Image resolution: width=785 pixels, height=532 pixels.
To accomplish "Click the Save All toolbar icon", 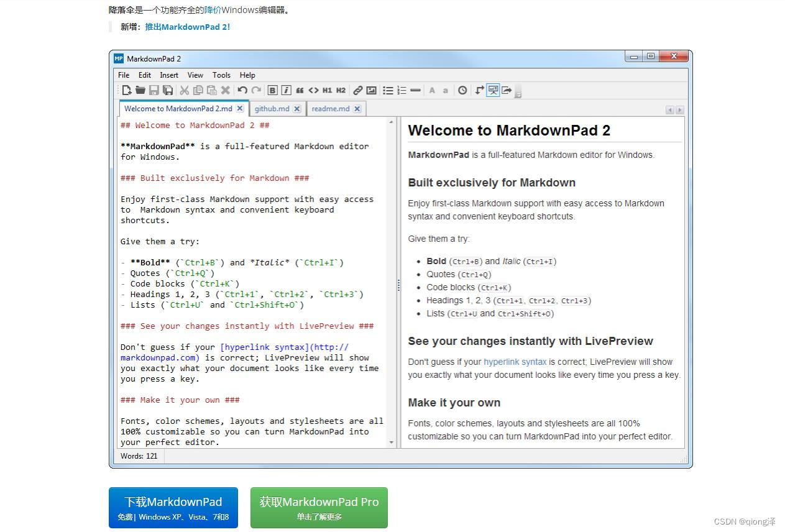I will (x=168, y=90).
